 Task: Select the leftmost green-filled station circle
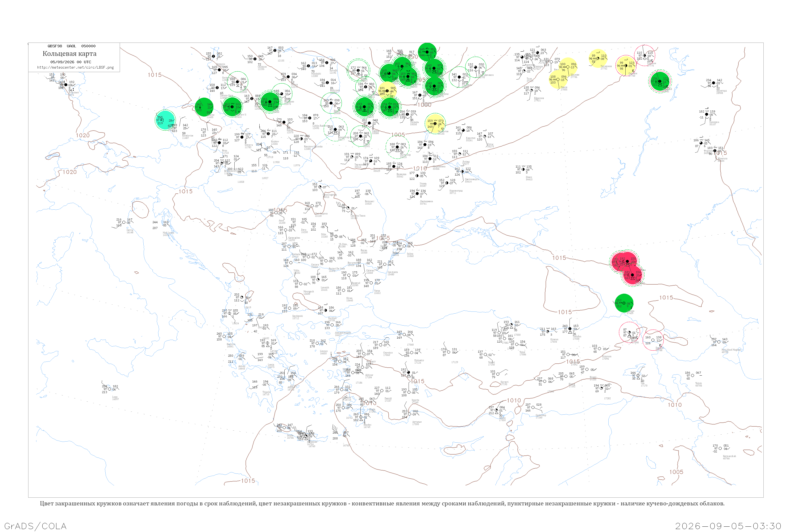[204, 107]
